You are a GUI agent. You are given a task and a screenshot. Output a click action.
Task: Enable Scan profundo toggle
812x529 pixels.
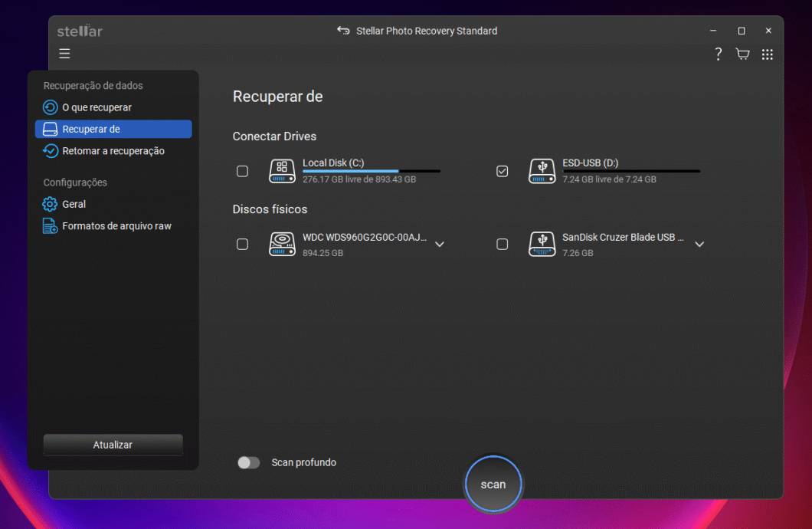249,462
